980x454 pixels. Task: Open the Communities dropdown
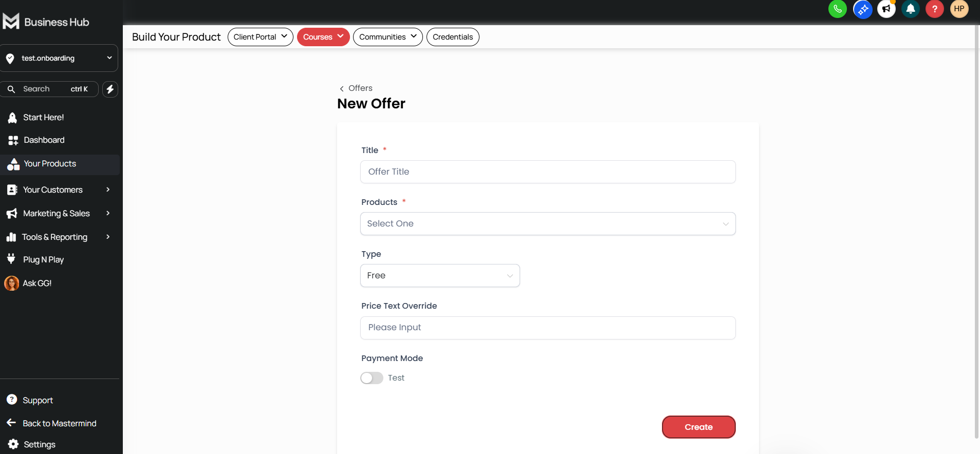coord(387,37)
